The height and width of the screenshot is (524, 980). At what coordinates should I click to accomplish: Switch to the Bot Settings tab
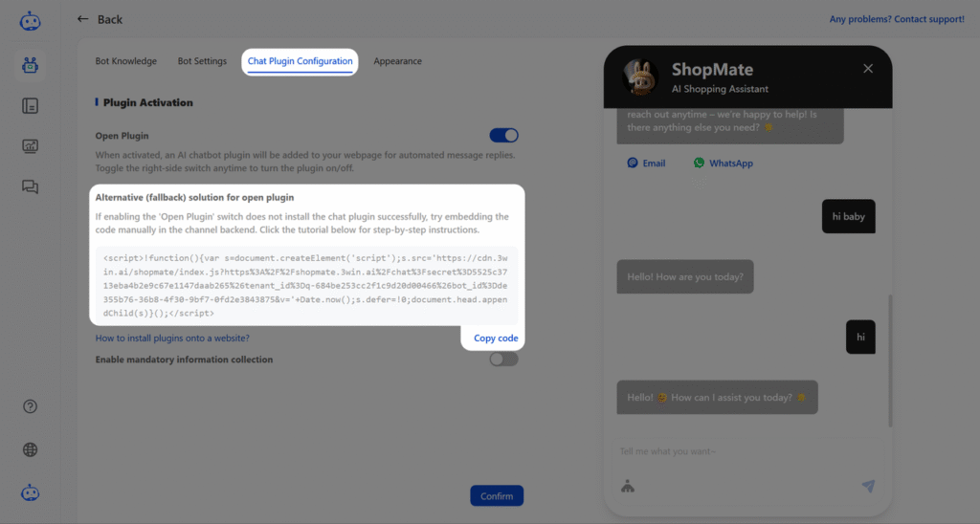tap(202, 61)
